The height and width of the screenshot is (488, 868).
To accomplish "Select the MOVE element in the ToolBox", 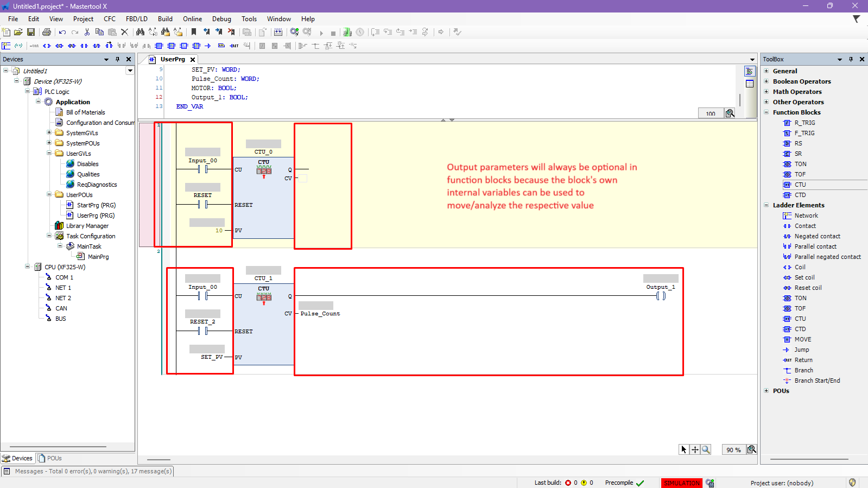I will tap(802, 339).
